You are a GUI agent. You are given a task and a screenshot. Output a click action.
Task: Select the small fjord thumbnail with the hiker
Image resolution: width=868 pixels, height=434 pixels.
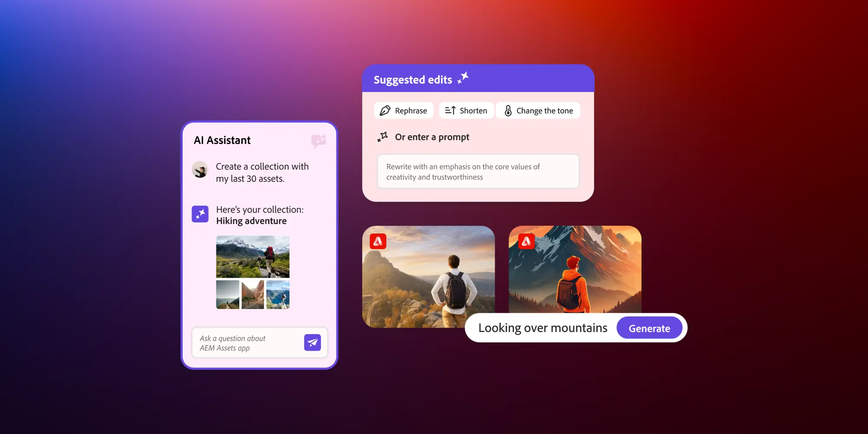coord(278,295)
